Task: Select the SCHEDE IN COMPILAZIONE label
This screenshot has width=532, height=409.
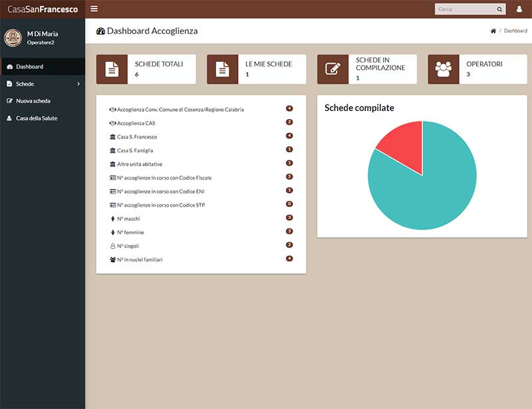Action: click(x=380, y=64)
